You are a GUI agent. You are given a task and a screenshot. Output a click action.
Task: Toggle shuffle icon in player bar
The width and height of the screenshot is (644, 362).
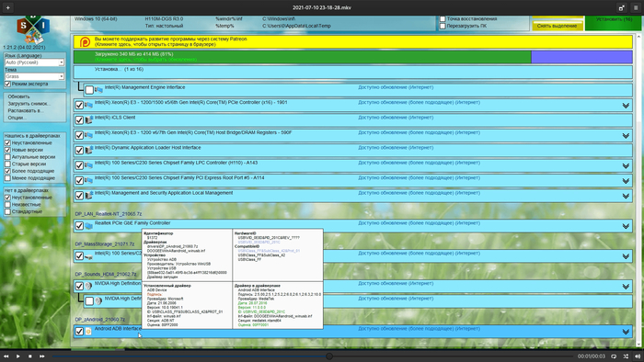pyautogui.click(x=626, y=356)
